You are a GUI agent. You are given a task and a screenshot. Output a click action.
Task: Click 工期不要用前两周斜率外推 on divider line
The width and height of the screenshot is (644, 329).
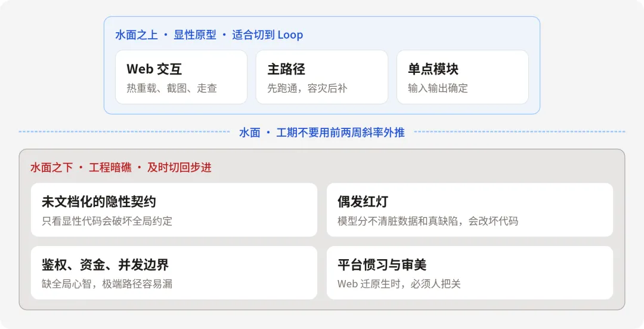pyautogui.click(x=340, y=133)
